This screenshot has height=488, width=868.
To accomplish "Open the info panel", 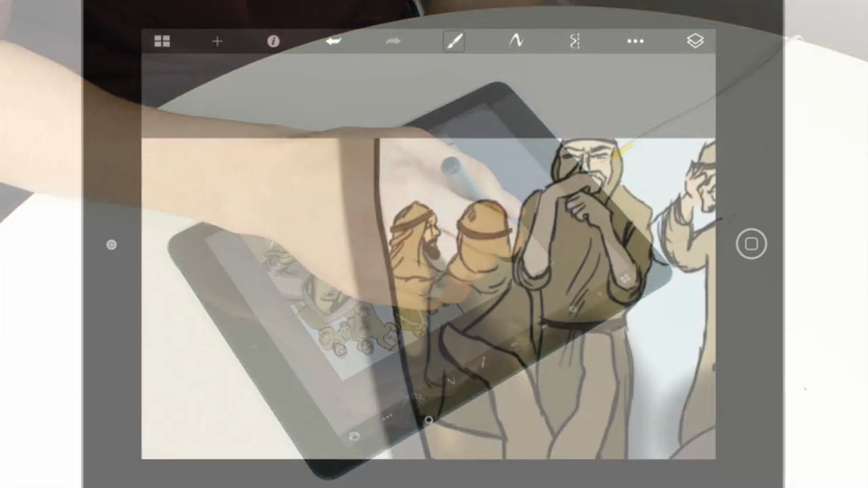I will (x=273, y=41).
